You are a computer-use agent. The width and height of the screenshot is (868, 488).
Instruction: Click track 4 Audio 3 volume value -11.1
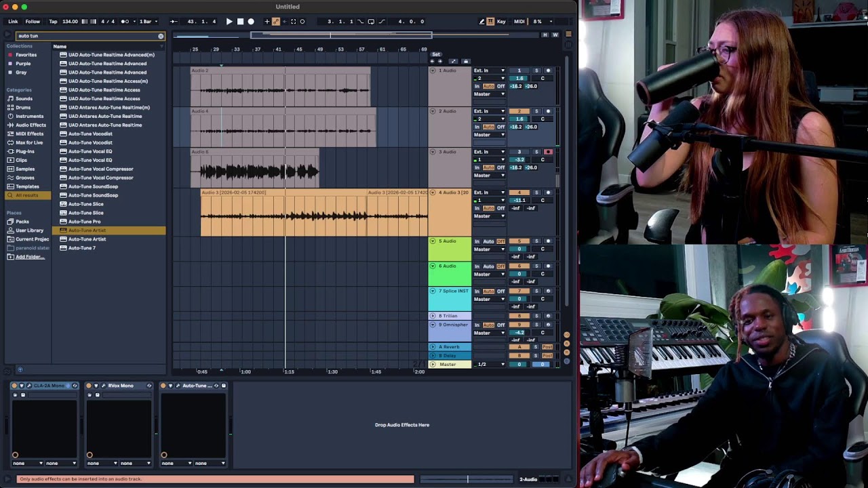[x=519, y=201]
